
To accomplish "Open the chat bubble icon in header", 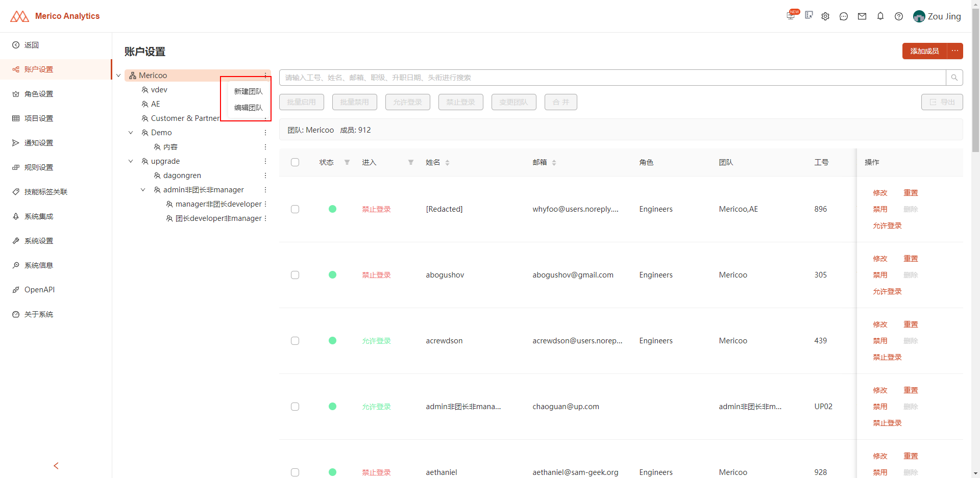I will coord(844,16).
